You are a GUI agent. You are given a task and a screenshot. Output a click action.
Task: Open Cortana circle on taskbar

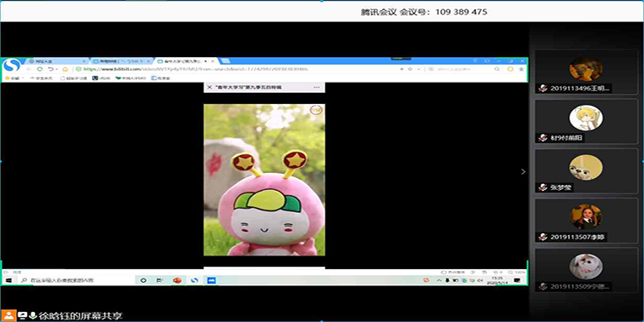143,280
